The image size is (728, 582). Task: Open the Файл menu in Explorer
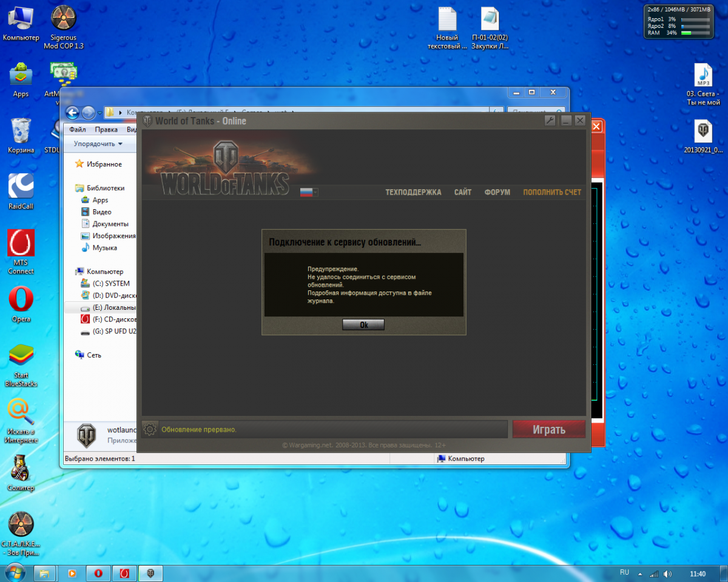click(77, 129)
